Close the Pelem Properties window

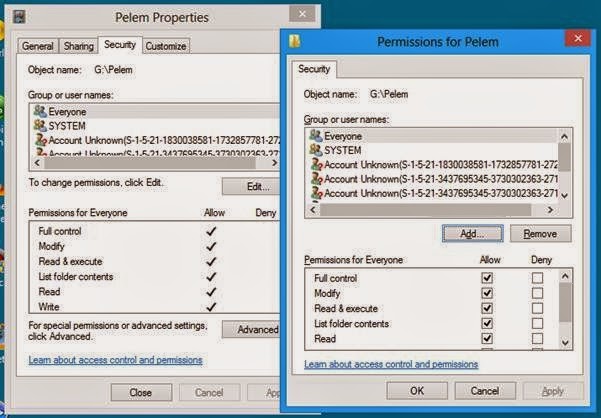[x=302, y=14]
